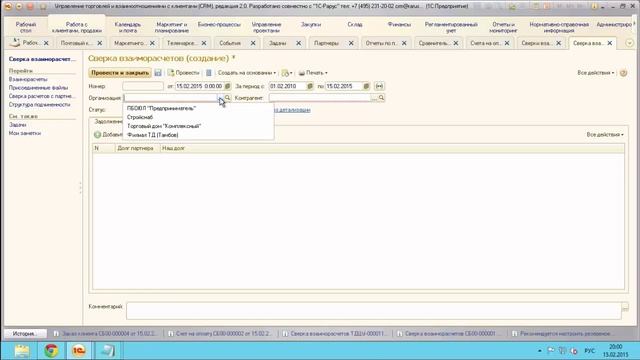Click the green Добавить add row icon
The height and width of the screenshot is (360, 640).
pyautogui.click(x=97, y=135)
